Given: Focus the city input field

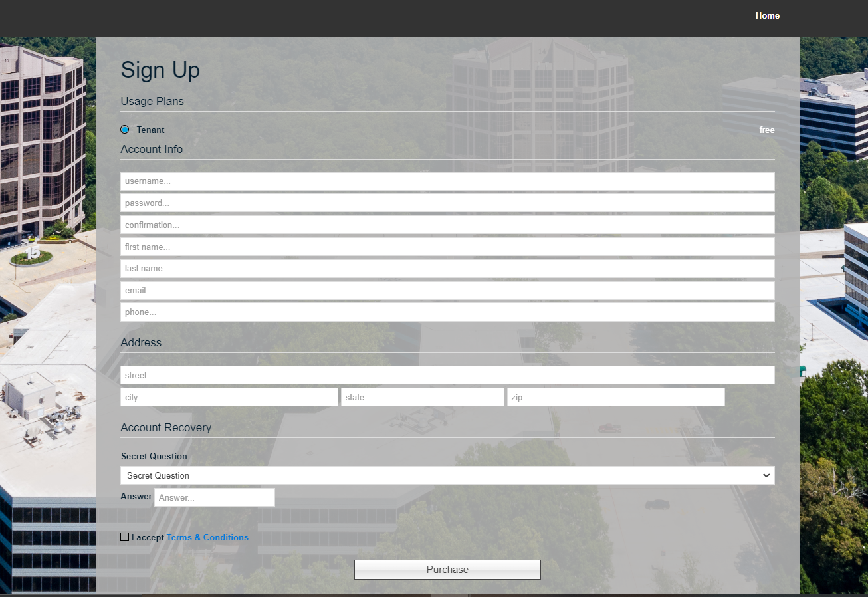Looking at the screenshot, I should (229, 397).
